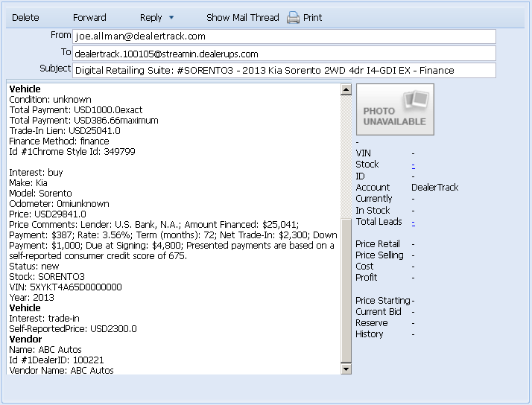Forward this email

coord(89,17)
